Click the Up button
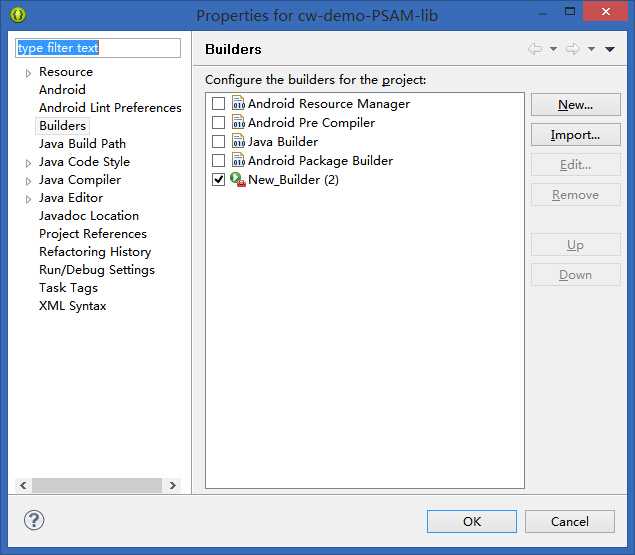 [575, 245]
